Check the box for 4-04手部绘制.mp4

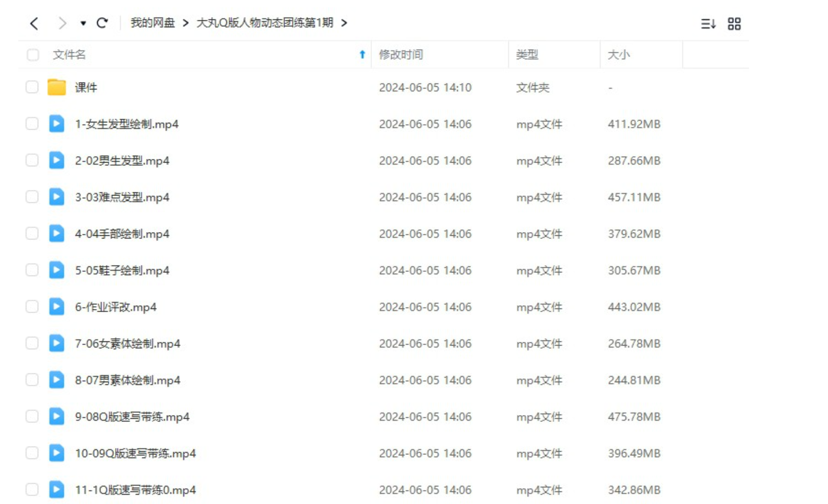click(x=32, y=233)
